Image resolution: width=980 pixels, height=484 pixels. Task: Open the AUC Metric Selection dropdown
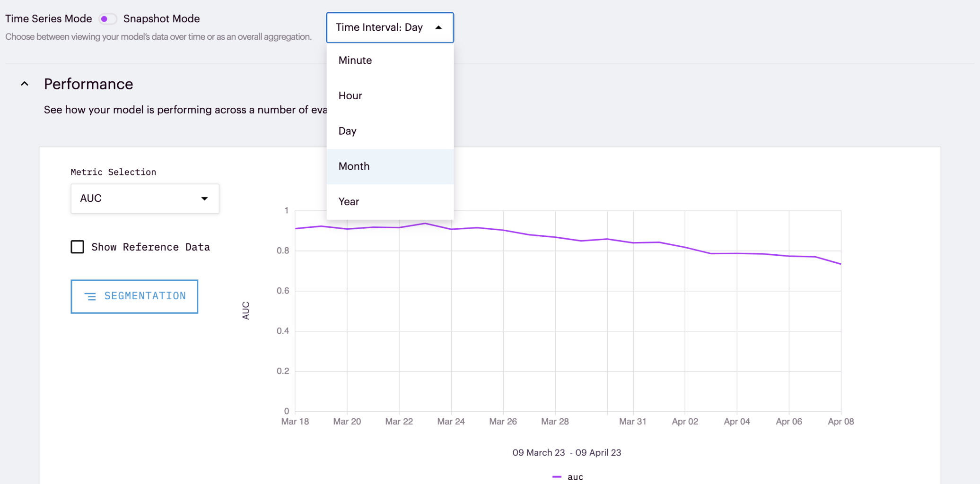[x=145, y=199]
